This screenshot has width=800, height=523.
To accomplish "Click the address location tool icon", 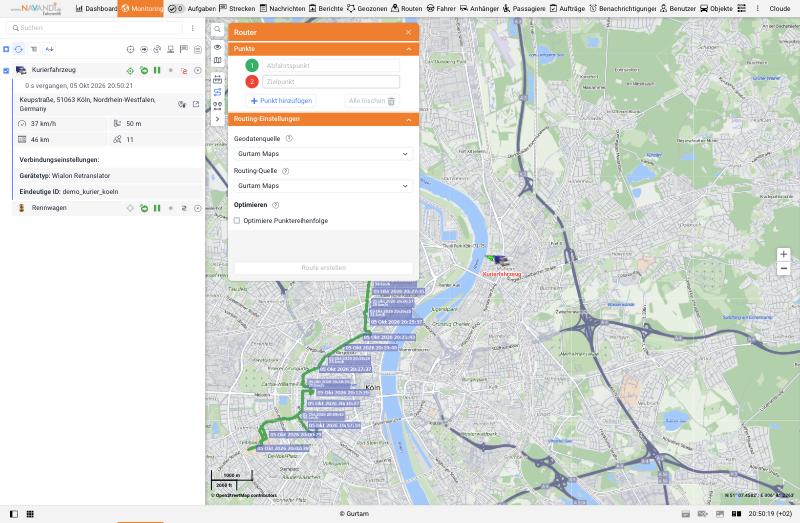I will [182, 104].
